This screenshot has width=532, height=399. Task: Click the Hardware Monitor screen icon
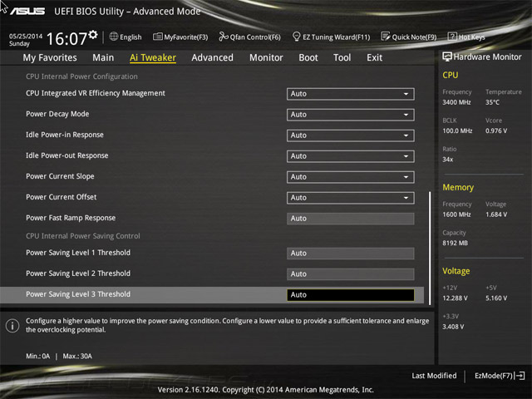click(447, 57)
